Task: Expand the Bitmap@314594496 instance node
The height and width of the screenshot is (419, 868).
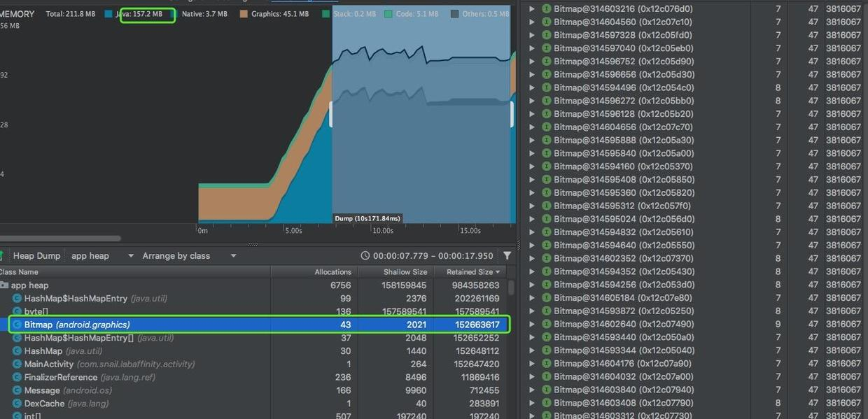Action: [532, 88]
